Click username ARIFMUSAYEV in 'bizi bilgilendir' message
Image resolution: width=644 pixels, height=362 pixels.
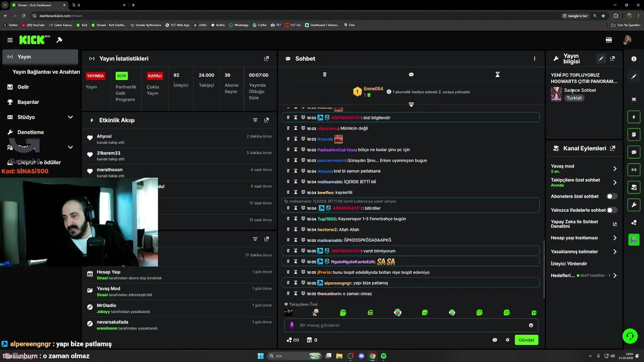pyautogui.click(x=346, y=118)
